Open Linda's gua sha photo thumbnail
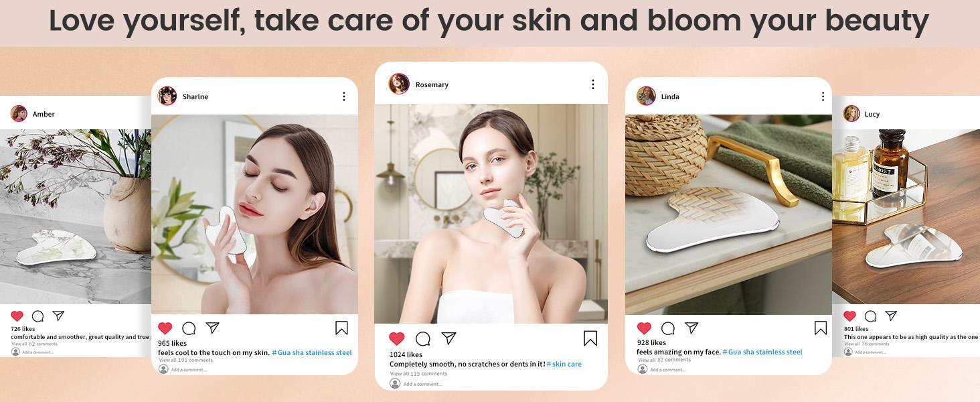Image resolution: width=980 pixels, height=402 pixels. click(728, 214)
